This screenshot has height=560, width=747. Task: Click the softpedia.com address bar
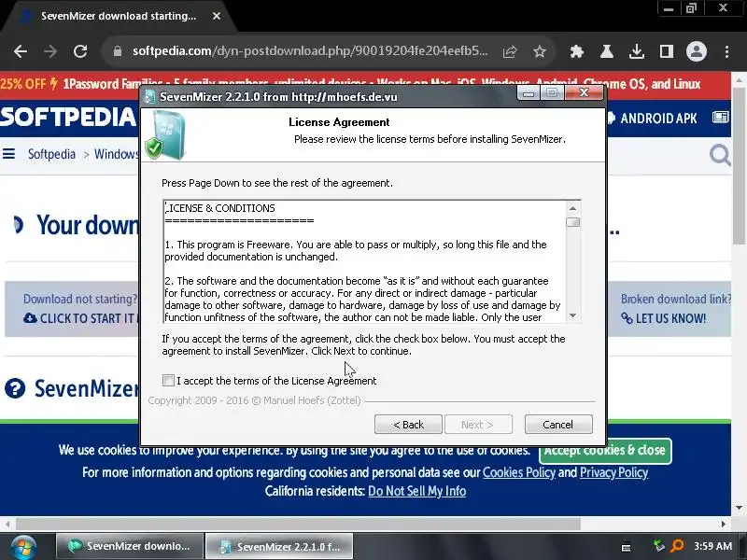pyautogui.click(x=310, y=51)
